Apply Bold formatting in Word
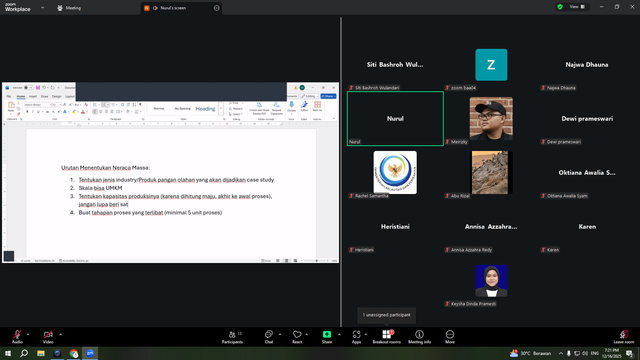The height and width of the screenshot is (360, 640). (x=27, y=112)
